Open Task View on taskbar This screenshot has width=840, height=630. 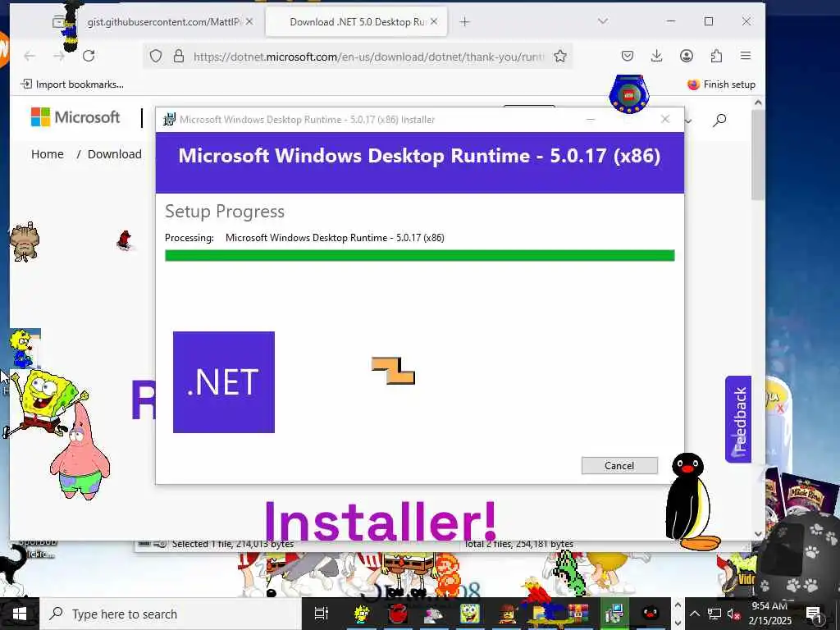pos(322,614)
